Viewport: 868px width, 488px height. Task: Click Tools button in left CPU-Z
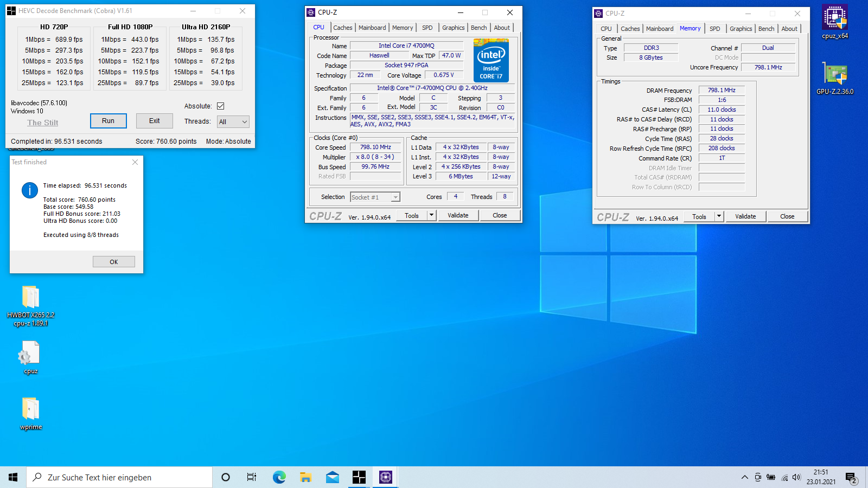coord(412,215)
